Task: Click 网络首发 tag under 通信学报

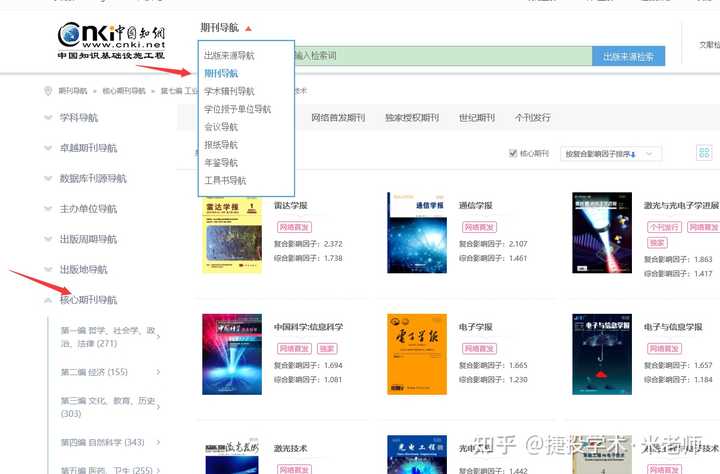Action: 479,227
